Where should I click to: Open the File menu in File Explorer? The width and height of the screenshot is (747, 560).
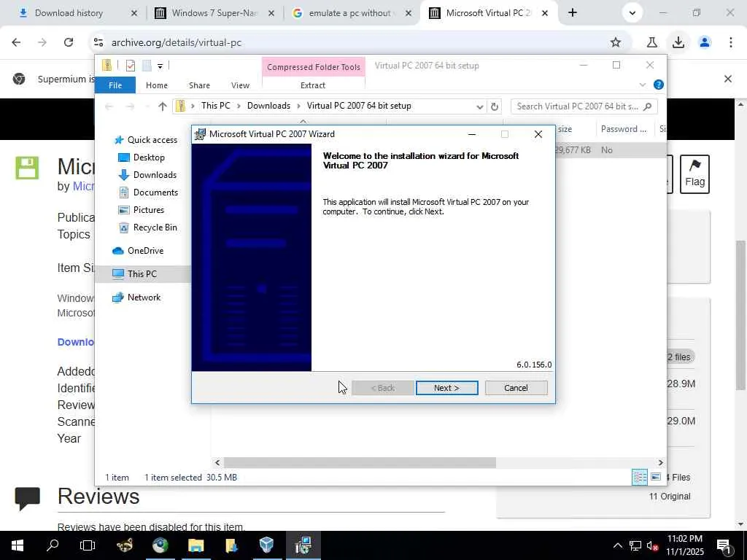click(x=115, y=85)
